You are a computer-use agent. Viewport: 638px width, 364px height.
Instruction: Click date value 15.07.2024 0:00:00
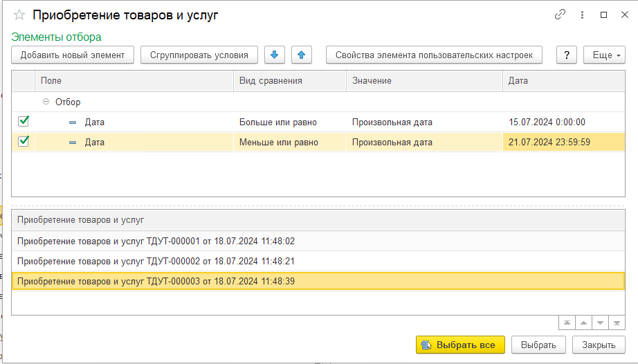(x=563, y=122)
